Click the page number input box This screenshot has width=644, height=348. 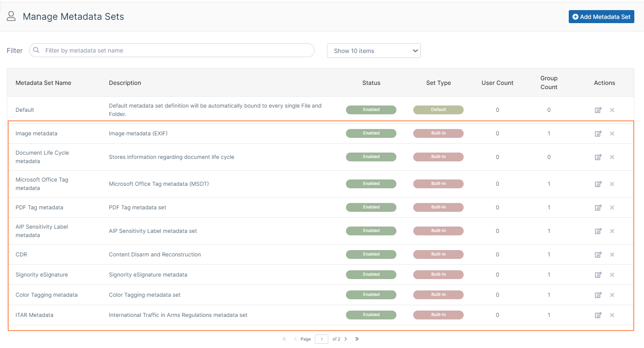point(322,339)
